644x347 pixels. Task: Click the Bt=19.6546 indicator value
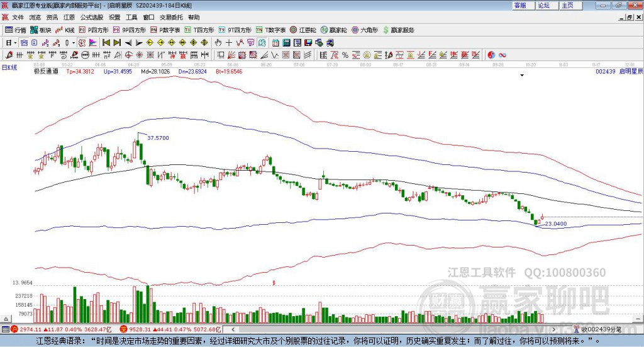coord(229,71)
